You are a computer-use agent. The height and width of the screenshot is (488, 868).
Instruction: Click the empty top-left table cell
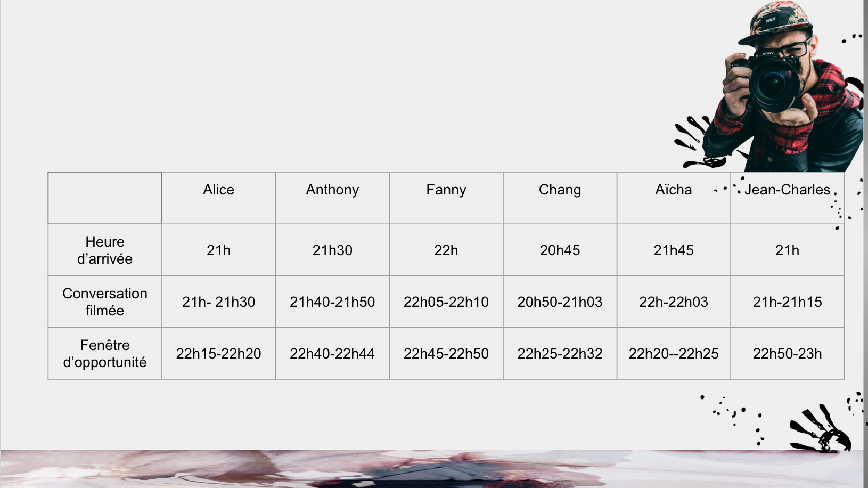(105, 198)
